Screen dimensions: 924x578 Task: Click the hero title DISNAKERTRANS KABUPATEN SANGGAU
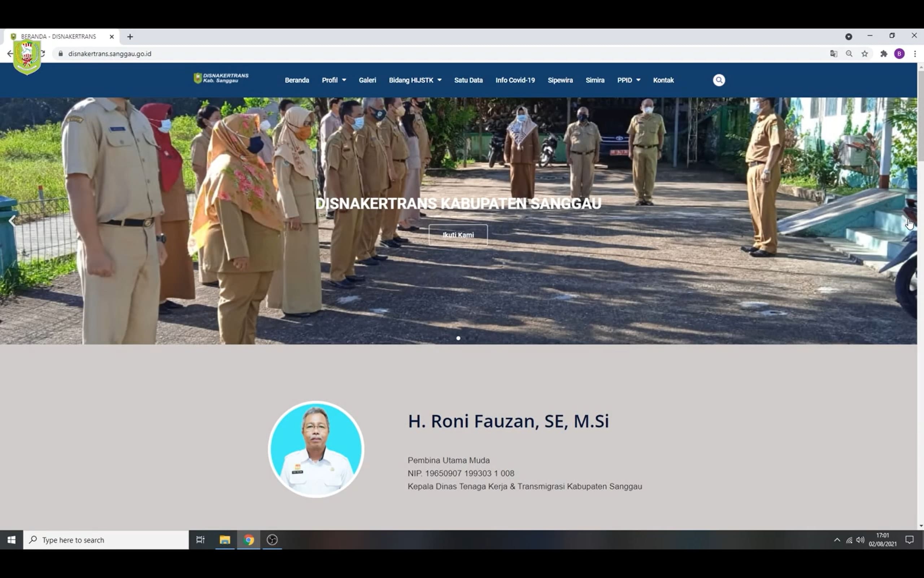coord(458,203)
